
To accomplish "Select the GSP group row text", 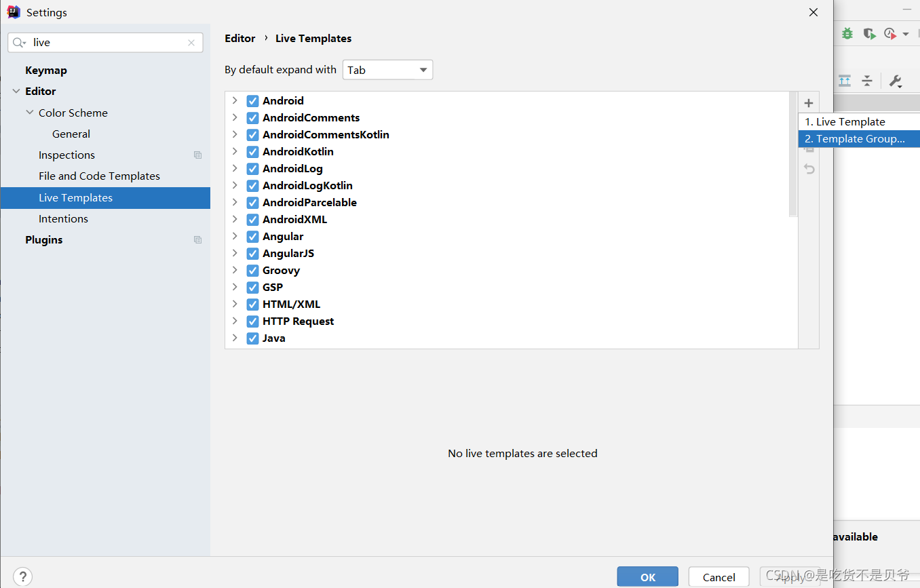I will coord(273,288).
